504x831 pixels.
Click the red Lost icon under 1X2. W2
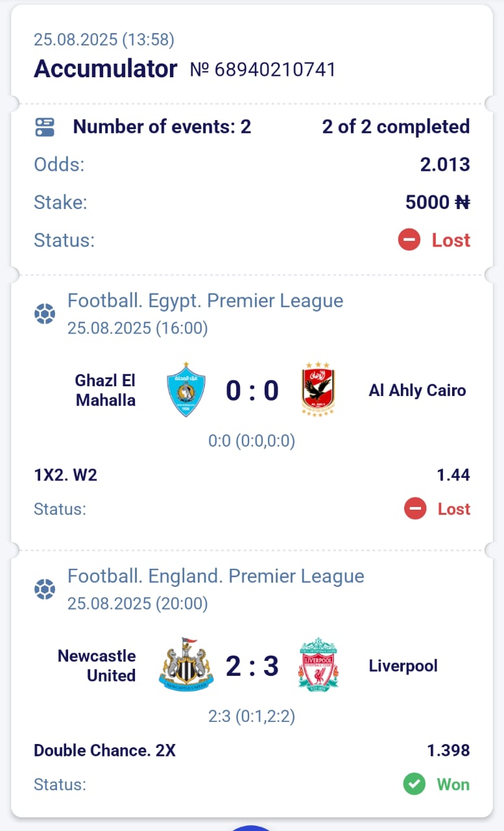(x=415, y=509)
